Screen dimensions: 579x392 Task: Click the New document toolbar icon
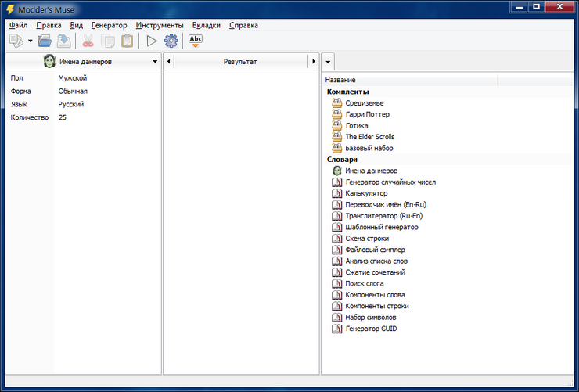point(16,41)
